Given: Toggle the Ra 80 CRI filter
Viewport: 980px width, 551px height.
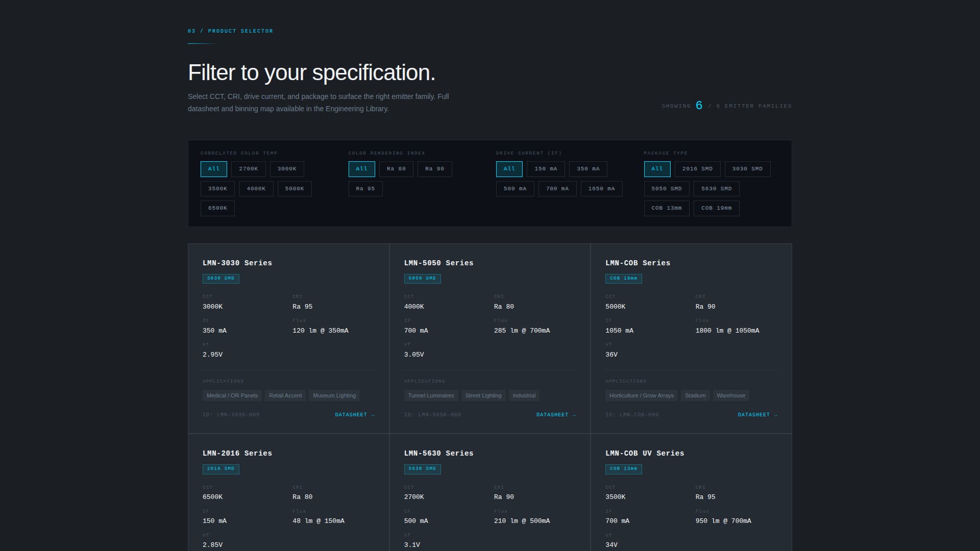Looking at the screenshot, I should 396,169.
